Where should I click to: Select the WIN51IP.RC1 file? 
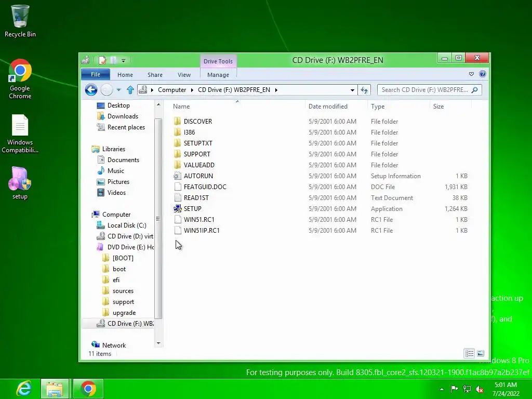pos(202,230)
